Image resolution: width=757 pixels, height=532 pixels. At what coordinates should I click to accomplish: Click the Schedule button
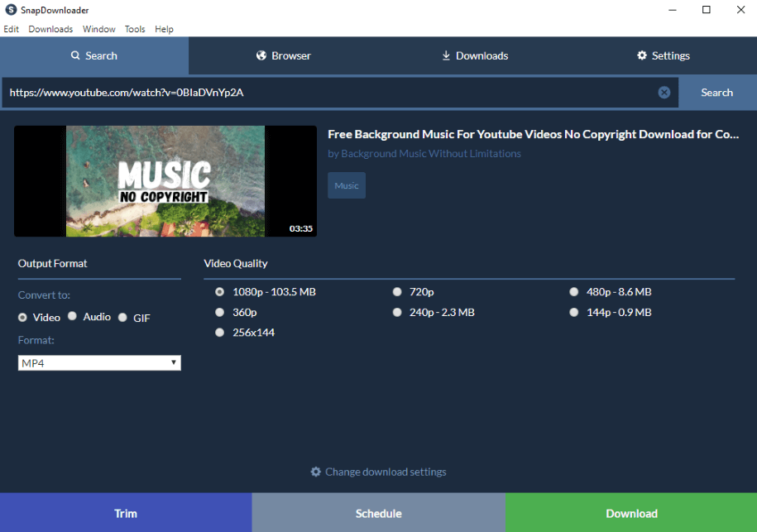[x=379, y=513]
